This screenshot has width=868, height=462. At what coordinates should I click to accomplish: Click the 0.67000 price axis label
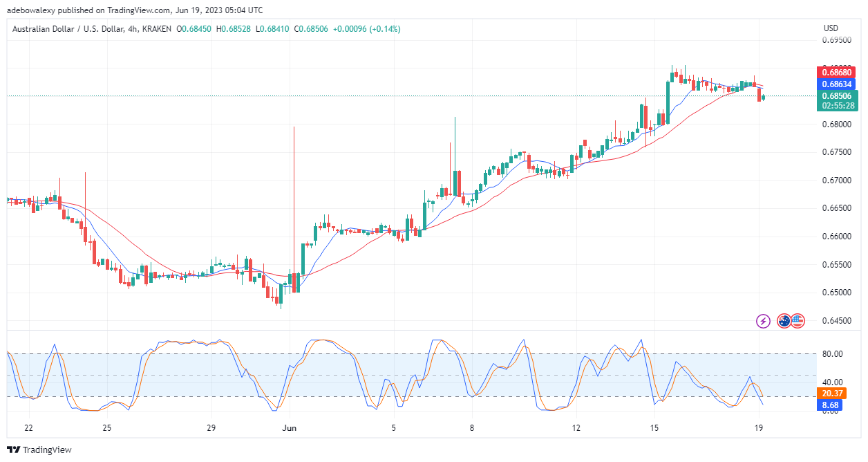836,181
